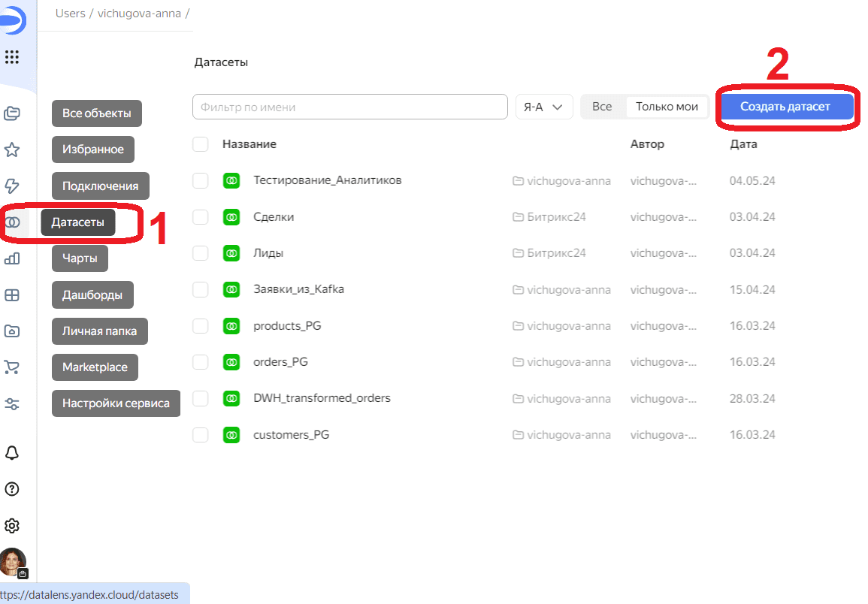868x604 pixels.
Task: Click the Connections lightning icon
Action: 11,186
